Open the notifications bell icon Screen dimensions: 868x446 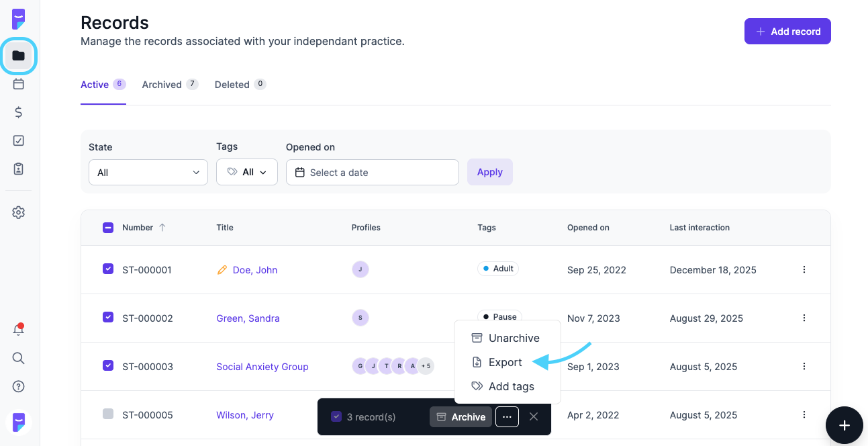coord(19,329)
